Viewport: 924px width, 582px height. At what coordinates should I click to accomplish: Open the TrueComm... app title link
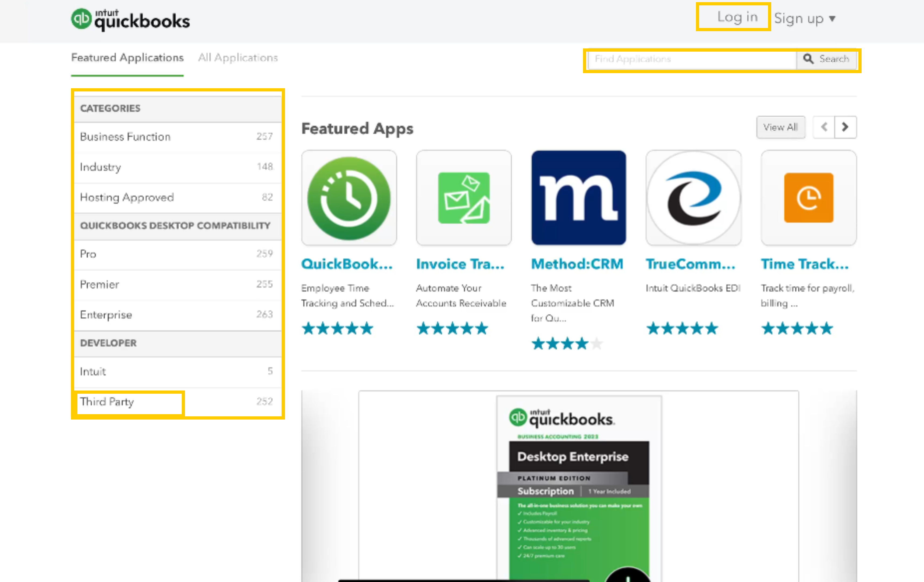[691, 264]
